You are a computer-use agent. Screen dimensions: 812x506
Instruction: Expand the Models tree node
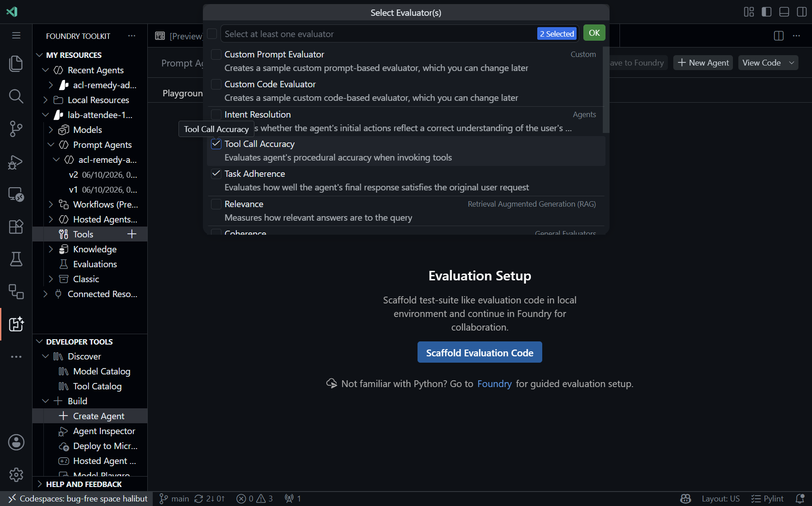tap(51, 130)
